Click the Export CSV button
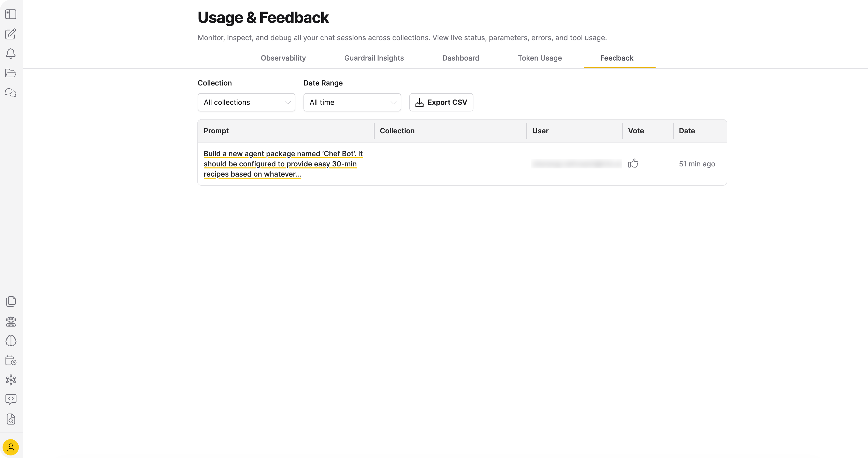The height and width of the screenshot is (458, 868). 441,102
